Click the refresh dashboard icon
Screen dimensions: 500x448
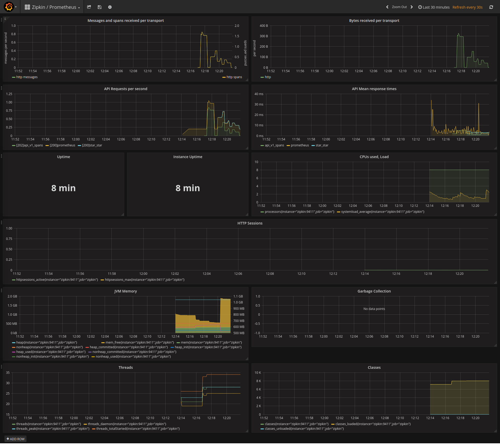[491, 7]
